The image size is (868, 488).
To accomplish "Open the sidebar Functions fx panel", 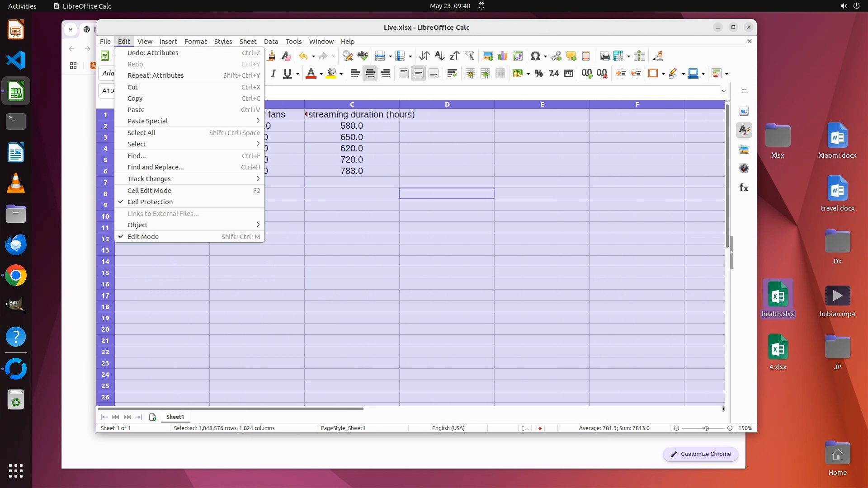I will point(744,188).
